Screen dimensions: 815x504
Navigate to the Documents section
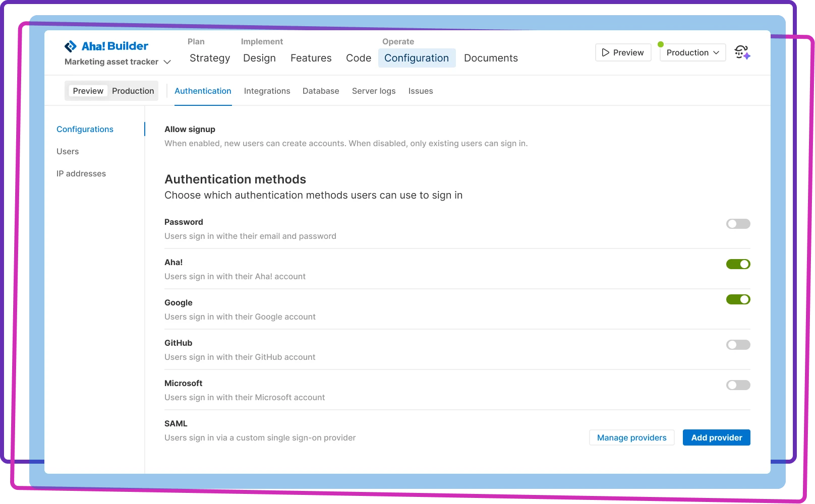coord(490,58)
